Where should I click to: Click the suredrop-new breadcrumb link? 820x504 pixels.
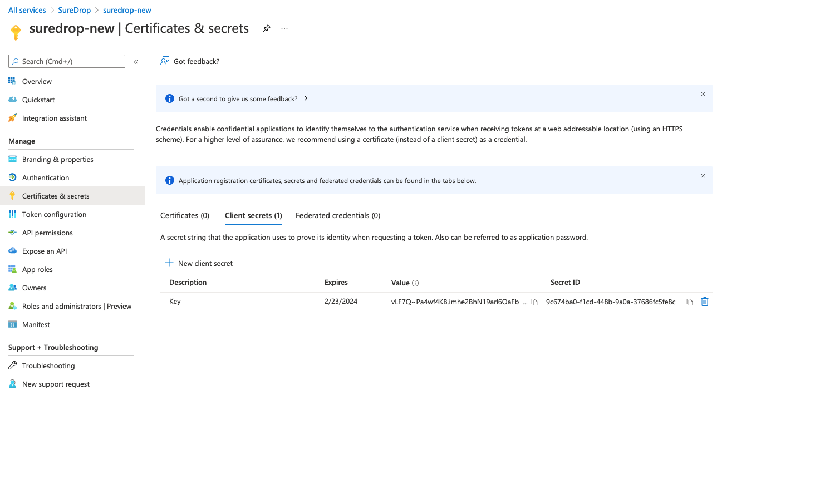pyautogui.click(x=127, y=10)
